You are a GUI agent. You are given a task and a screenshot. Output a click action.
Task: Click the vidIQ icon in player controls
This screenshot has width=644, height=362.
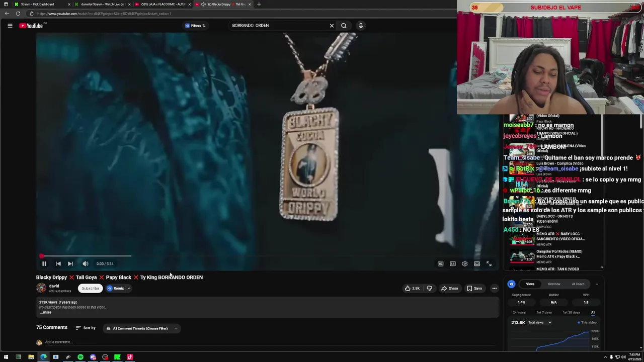[440, 263]
